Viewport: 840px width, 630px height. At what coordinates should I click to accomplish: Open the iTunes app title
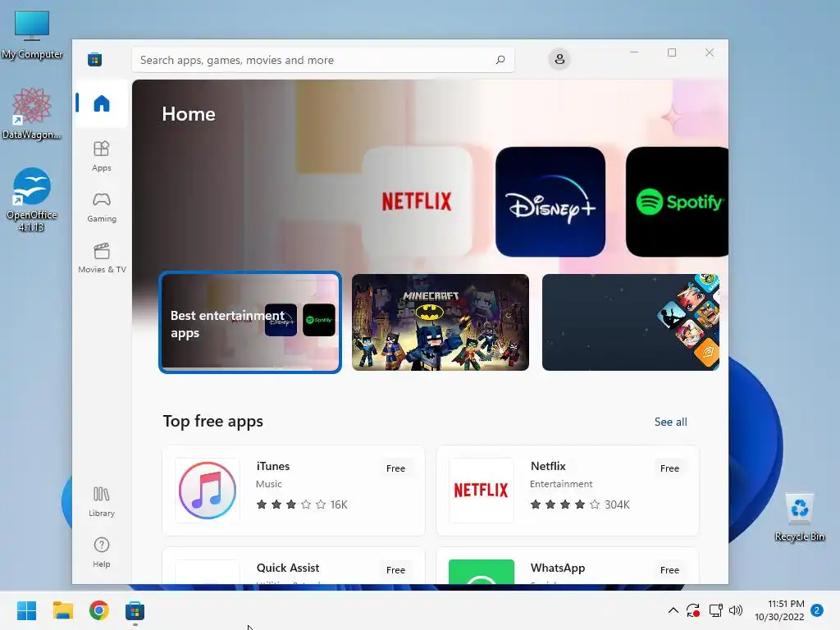click(x=273, y=466)
